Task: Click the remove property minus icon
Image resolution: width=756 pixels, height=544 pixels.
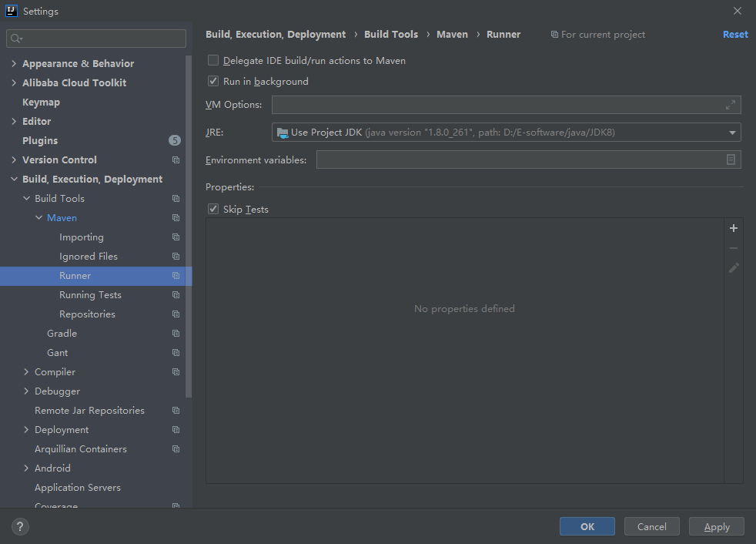Action: click(734, 248)
